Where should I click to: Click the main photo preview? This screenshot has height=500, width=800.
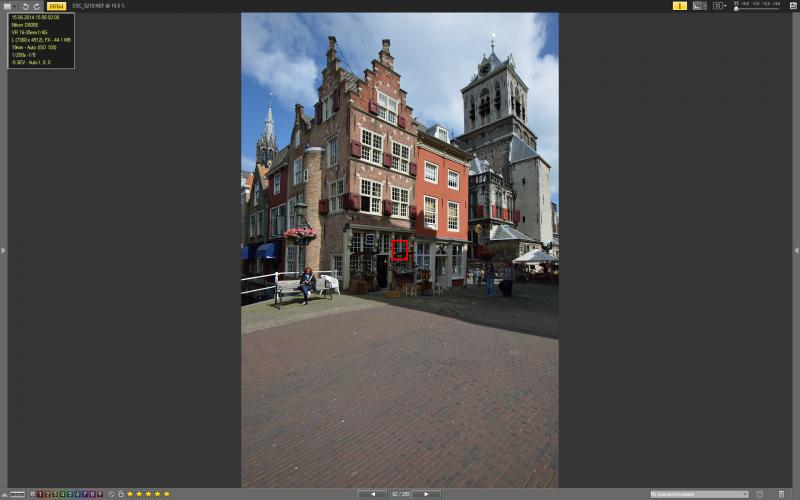pyautogui.click(x=399, y=250)
